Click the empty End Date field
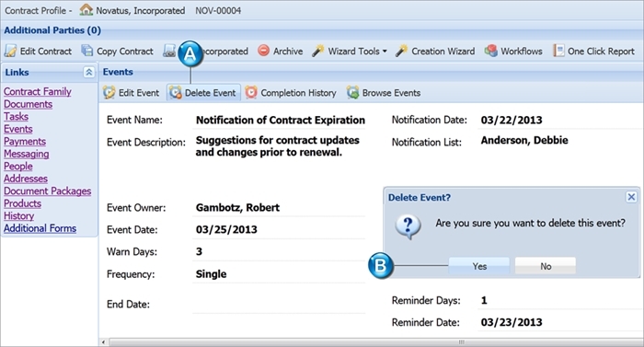Image resolution: width=644 pixels, height=347 pixels. [x=279, y=305]
